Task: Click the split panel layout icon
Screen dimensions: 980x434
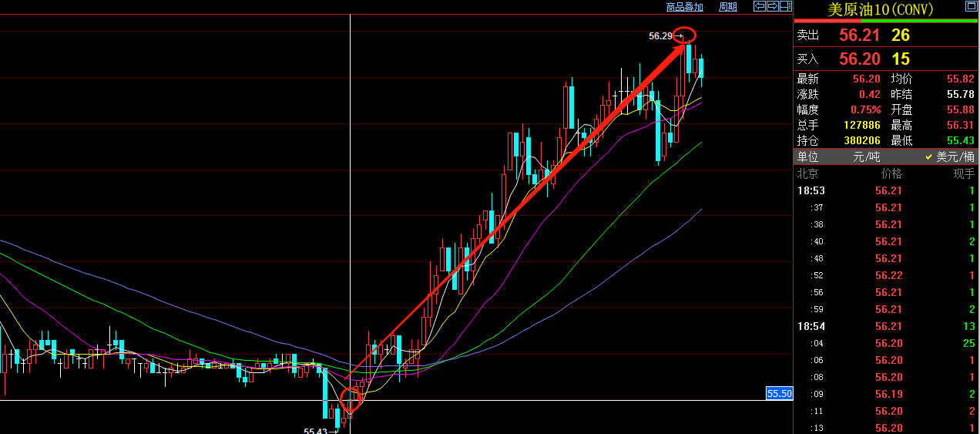Action: 785,7
